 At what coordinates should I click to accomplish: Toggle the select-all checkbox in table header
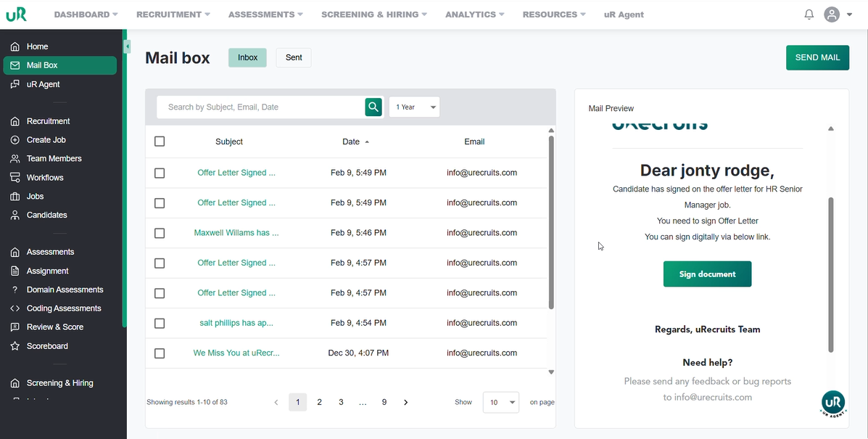coord(160,141)
